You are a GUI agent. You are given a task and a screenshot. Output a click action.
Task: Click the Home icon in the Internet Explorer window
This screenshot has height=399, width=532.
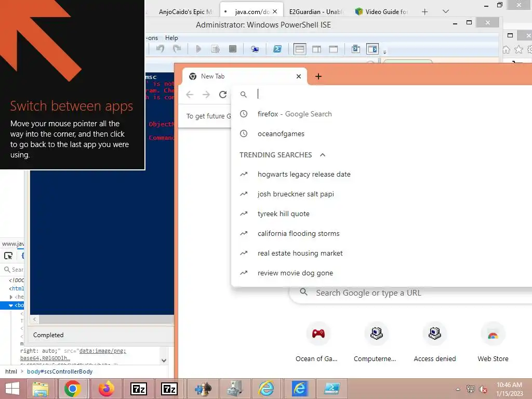pyautogui.click(x=506, y=50)
